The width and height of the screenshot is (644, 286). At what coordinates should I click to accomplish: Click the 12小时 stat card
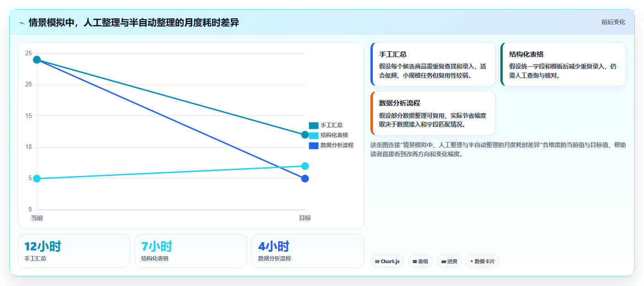tap(74, 251)
